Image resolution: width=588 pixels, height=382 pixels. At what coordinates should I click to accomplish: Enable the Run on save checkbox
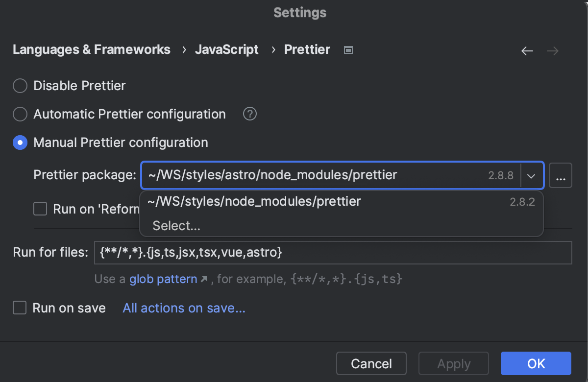[20, 308]
